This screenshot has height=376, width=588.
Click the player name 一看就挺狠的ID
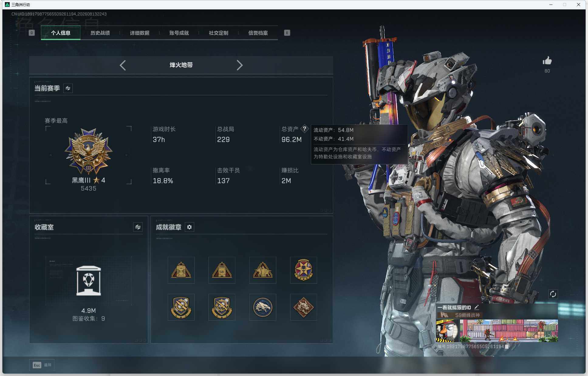[454, 307]
